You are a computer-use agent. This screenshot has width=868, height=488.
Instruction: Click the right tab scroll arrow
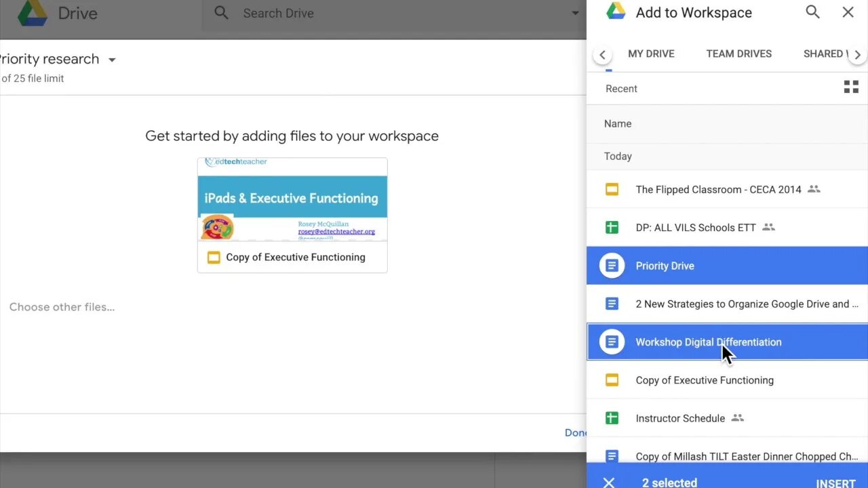[x=857, y=54]
